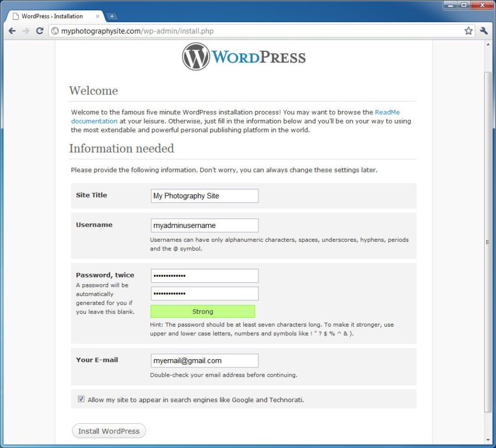
Task: Click the 'Please provide the following information' text
Action: click(224, 170)
